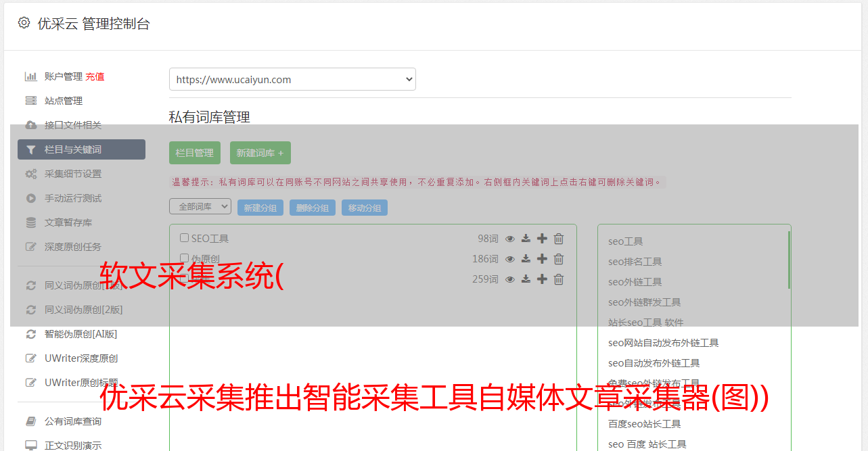This screenshot has width=868, height=451.
Task: Click the 98词 count in the SEO工具 row
Action: click(488, 239)
